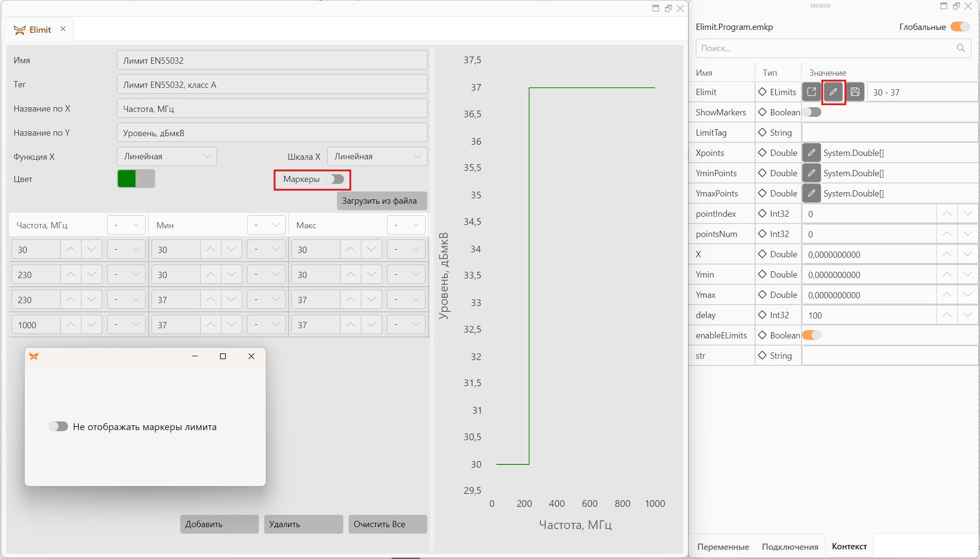Increase Мин value in first 230 row
This screenshot has width=980, height=559.
(x=210, y=274)
